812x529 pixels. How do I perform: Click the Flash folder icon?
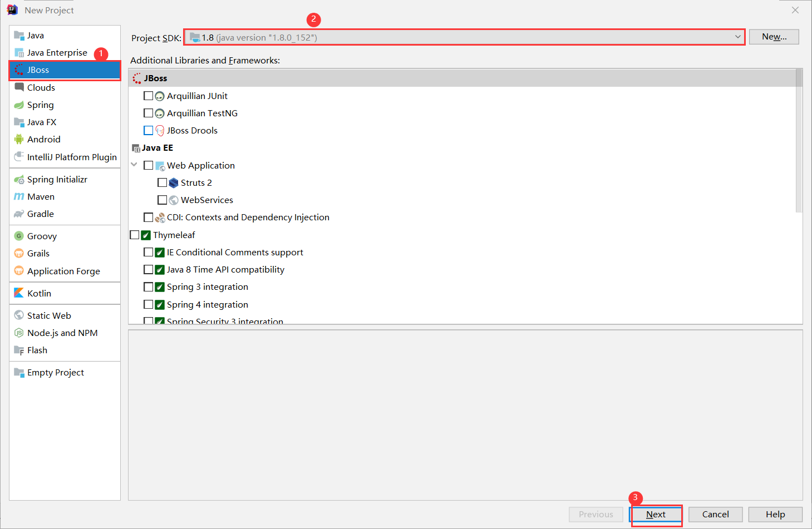coord(19,350)
